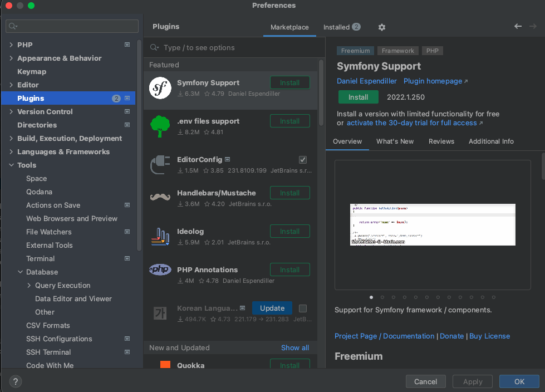This screenshot has width=545, height=392.
Task: Click project-level icon beside SSH Configurations
Action: pyautogui.click(x=127, y=339)
